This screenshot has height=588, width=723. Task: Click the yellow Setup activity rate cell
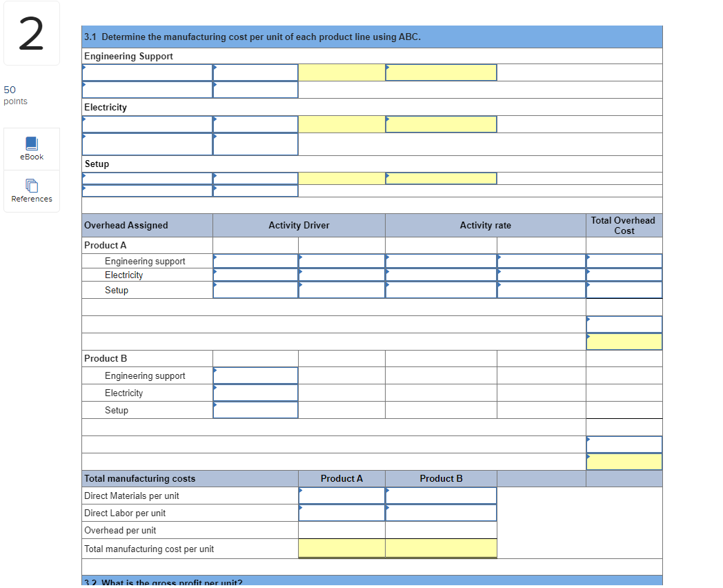[441, 178]
